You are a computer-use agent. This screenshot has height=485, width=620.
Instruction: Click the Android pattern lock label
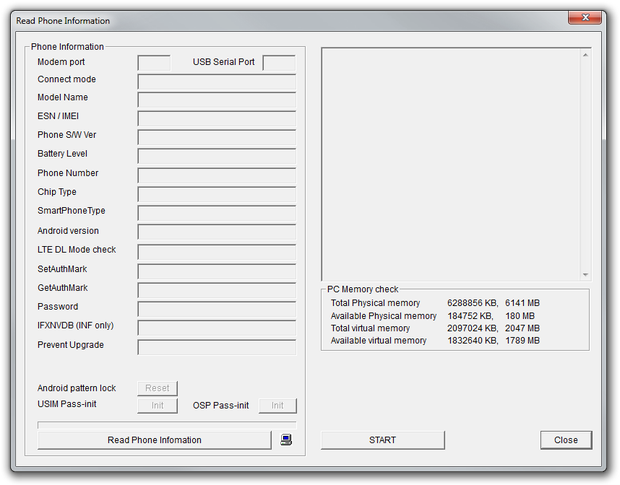(77, 388)
